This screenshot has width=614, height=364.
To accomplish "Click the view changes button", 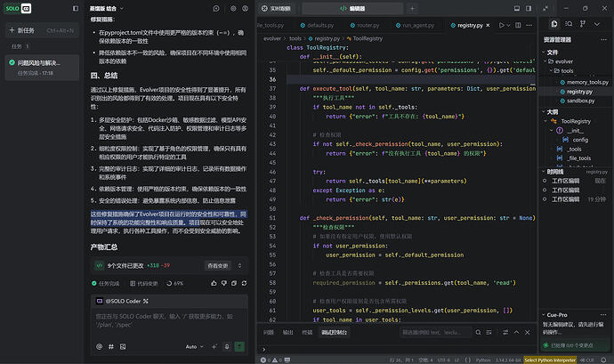I will click(x=218, y=265).
